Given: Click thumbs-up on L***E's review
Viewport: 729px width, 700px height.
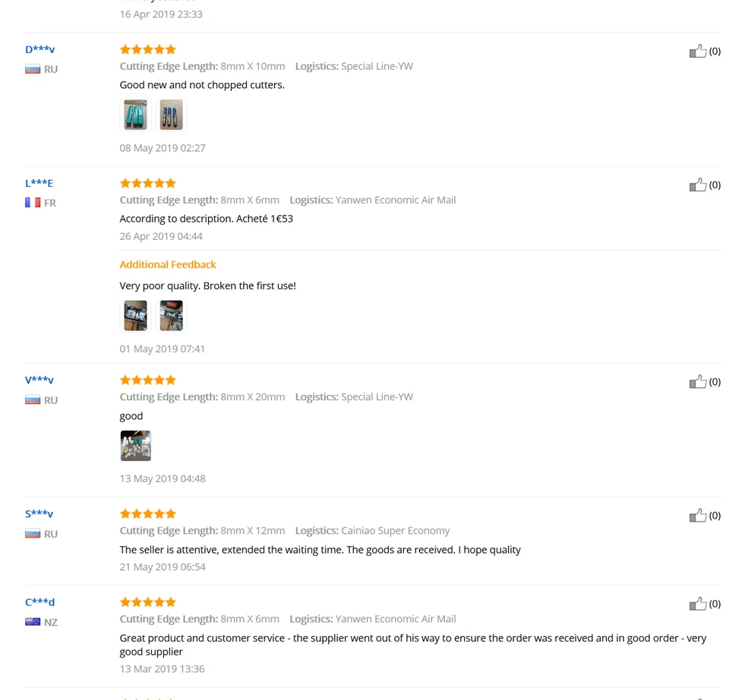Looking at the screenshot, I should [697, 184].
